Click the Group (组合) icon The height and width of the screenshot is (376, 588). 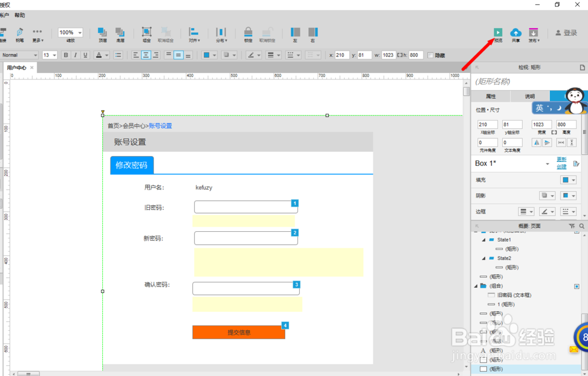[x=146, y=32]
